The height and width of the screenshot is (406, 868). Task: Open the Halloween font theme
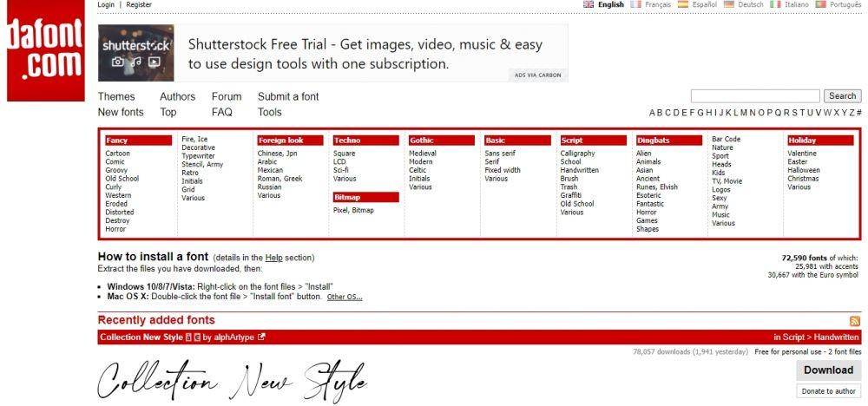coord(804,170)
